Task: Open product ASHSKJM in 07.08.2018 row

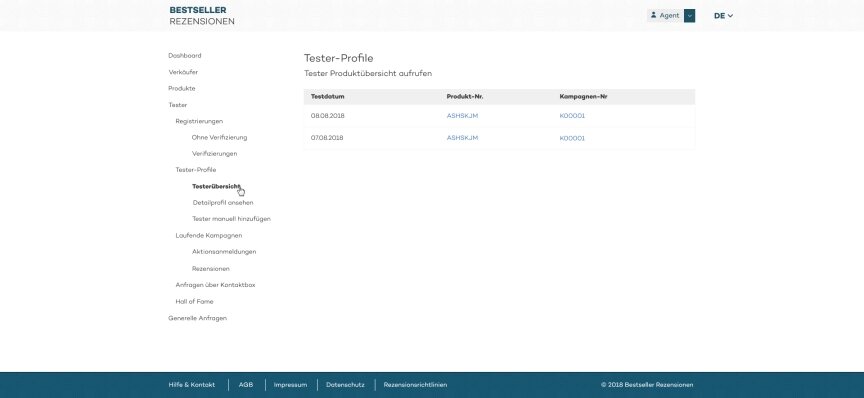Action: [462, 138]
